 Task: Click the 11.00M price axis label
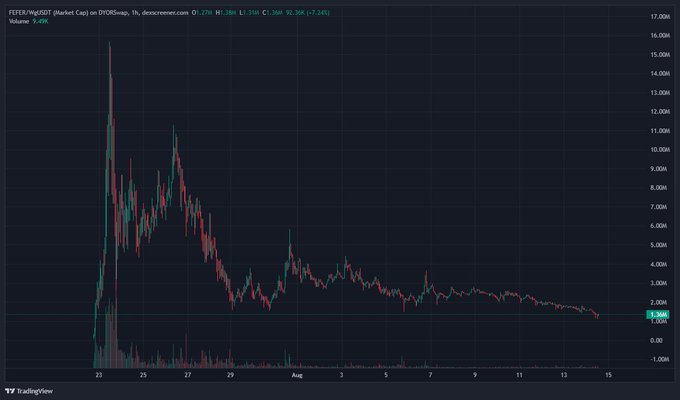point(660,131)
